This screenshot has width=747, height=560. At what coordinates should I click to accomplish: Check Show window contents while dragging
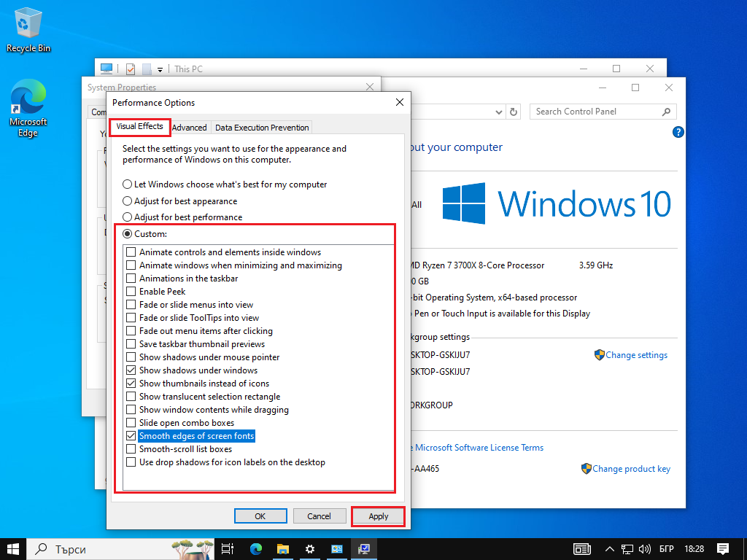pos(131,410)
